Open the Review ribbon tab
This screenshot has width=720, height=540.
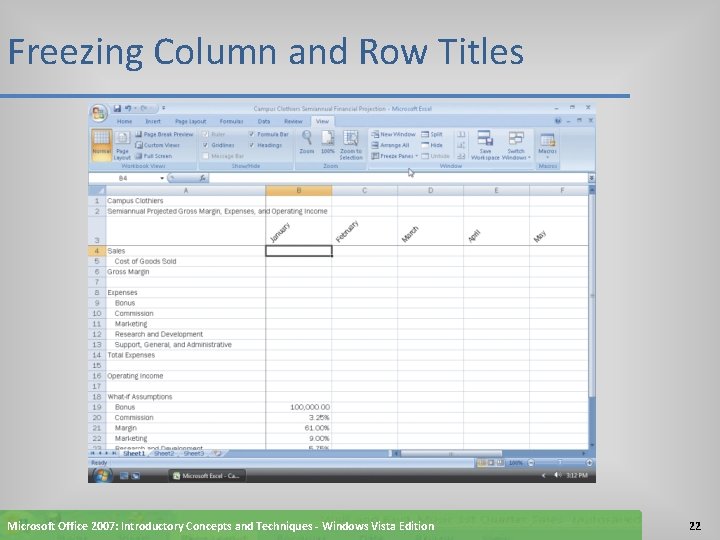coord(293,121)
